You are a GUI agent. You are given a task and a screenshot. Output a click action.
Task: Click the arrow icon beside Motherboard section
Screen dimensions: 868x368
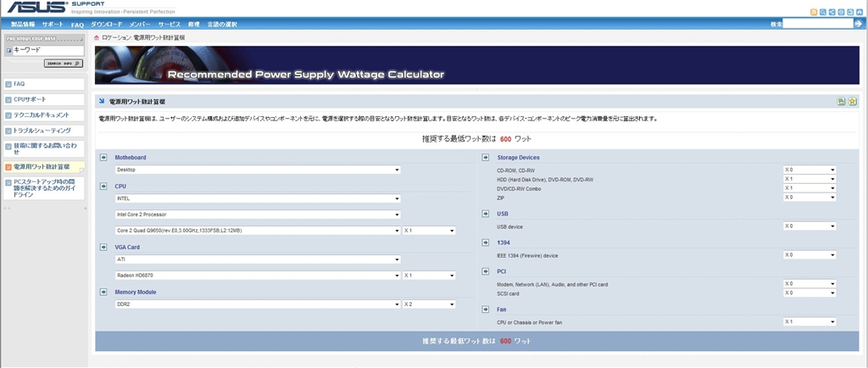pos(103,158)
